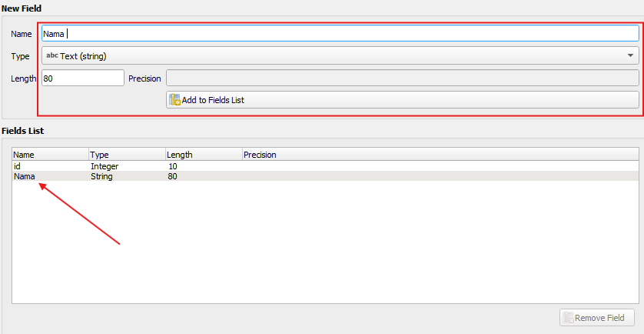Click the Length field with value 80
Viewport: 644px width, 334px height.
pyautogui.click(x=82, y=78)
